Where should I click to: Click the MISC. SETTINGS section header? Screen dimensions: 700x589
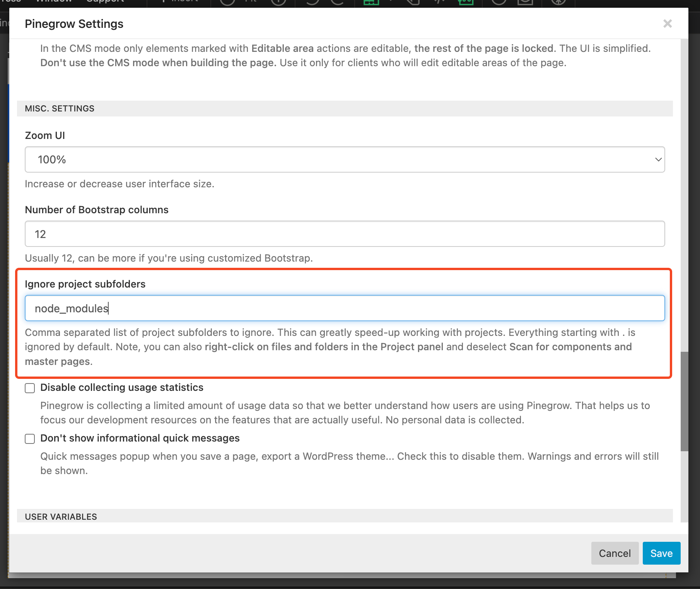345,108
